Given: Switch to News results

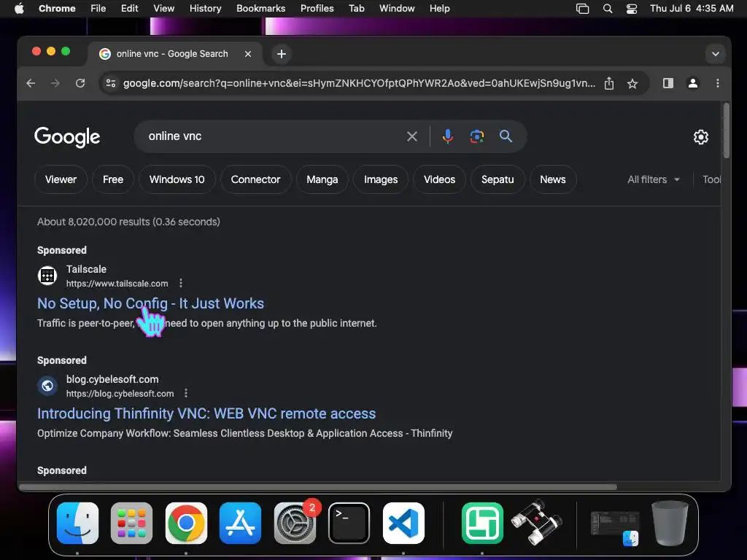Looking at the screenshot, I should pyautogui.click(x=553, y=179).
